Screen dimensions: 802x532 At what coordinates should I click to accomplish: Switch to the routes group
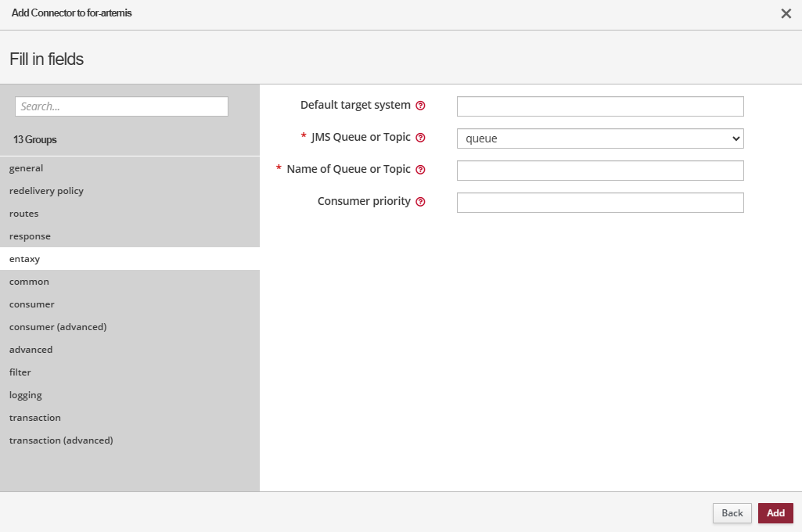23,214
